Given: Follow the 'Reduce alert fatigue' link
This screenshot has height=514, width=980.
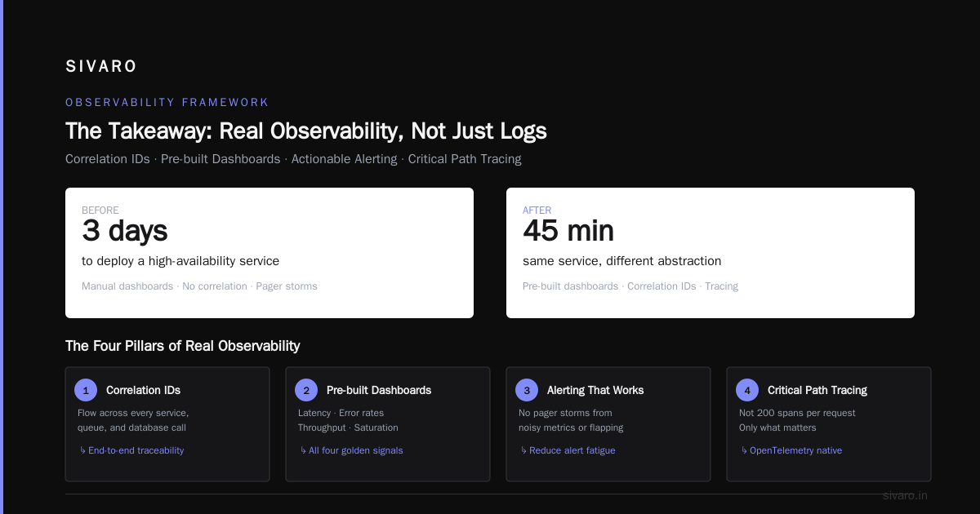Looking at the screenshot, I should (x=568, y=450).
